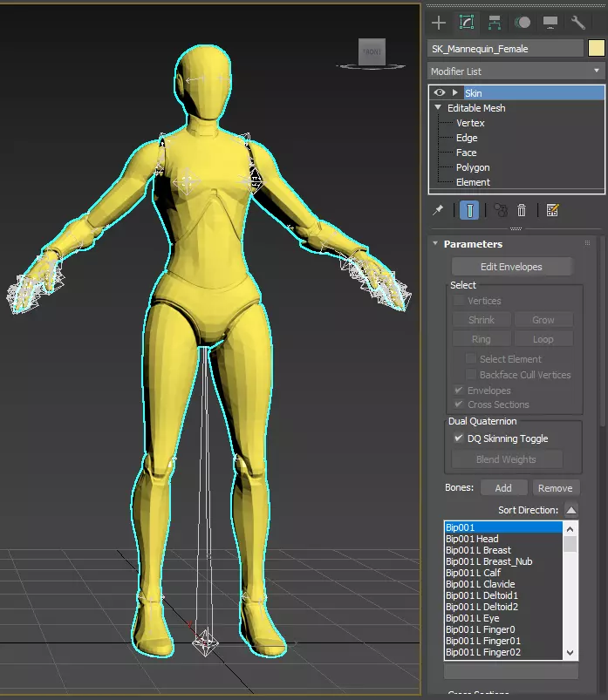Switch to the Hierarchy panel
This screenshot has width=608, height=700.
495,23
